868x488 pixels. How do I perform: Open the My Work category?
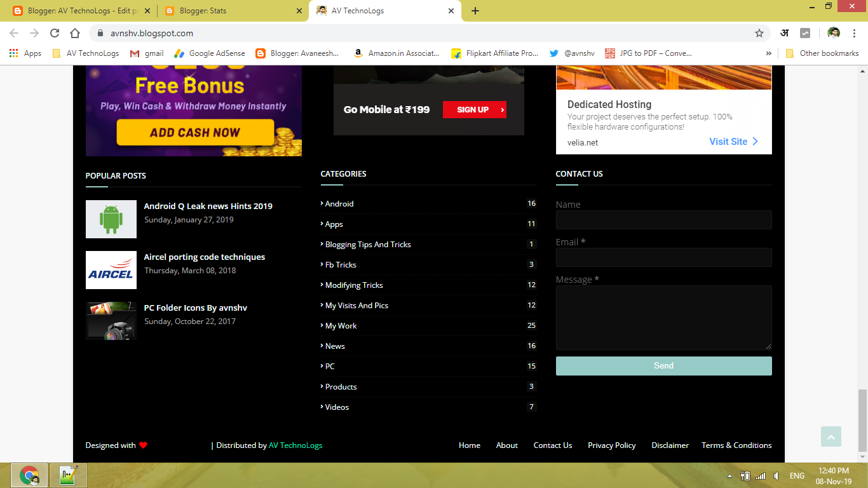tap(341, 326)
